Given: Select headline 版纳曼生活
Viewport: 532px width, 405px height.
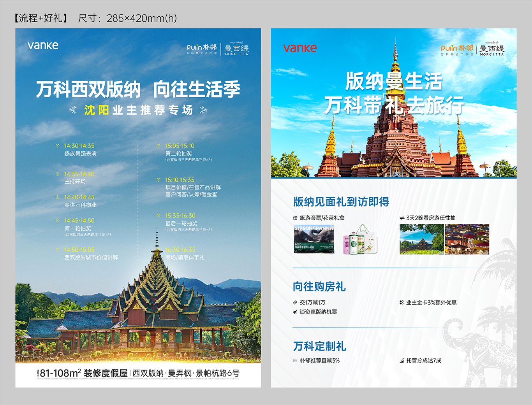Looking at the screenshot, I should tap(394, 81).
